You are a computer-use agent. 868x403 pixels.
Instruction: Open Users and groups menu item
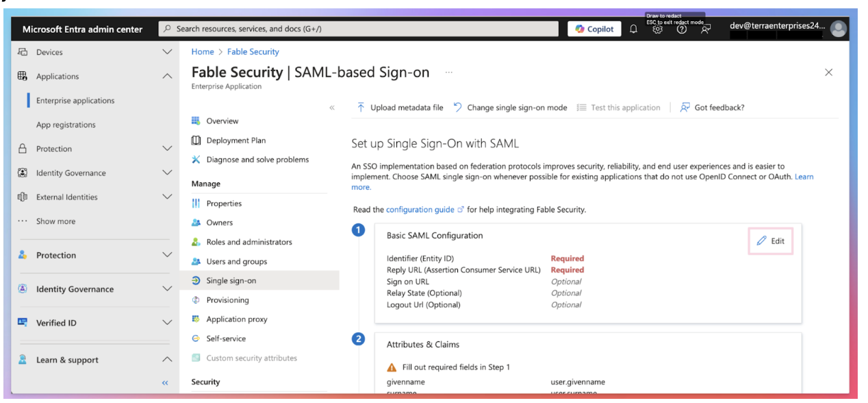[237, 261]
